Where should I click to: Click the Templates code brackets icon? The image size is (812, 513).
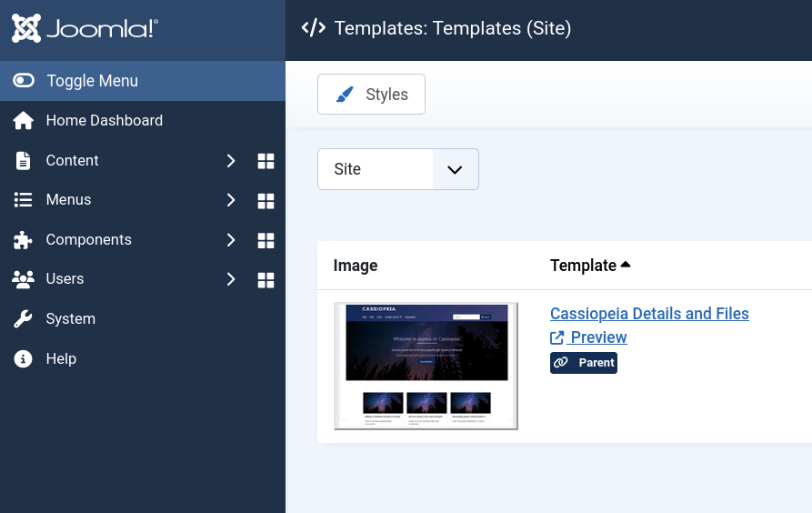click(x=314, y=28)
